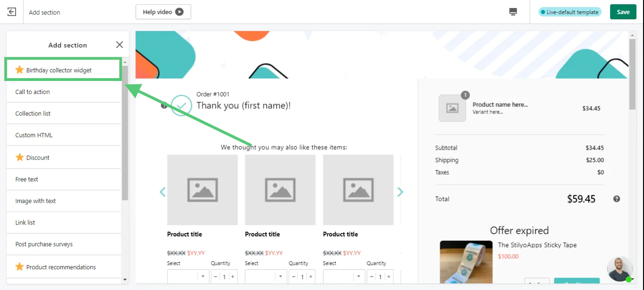Viewport: 644px width, 290px height.
Task: Click the left carousel arrow for recommended items
Action: [162, 192]
